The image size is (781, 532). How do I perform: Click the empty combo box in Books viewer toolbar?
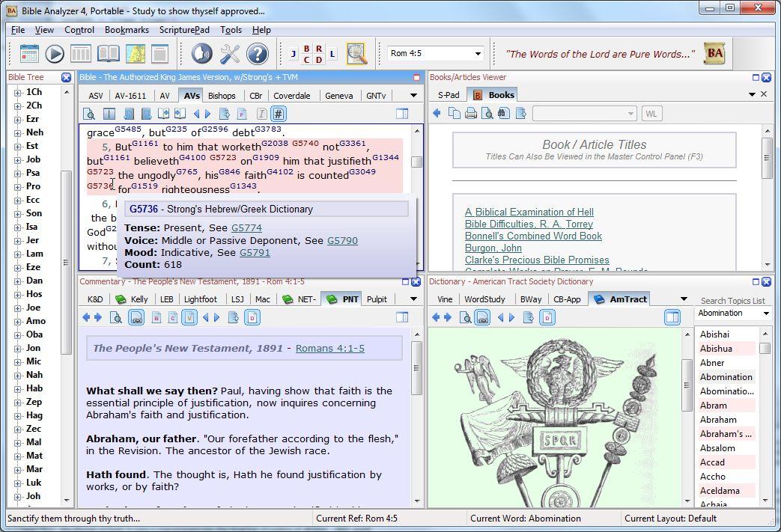[x=585, y=114]
